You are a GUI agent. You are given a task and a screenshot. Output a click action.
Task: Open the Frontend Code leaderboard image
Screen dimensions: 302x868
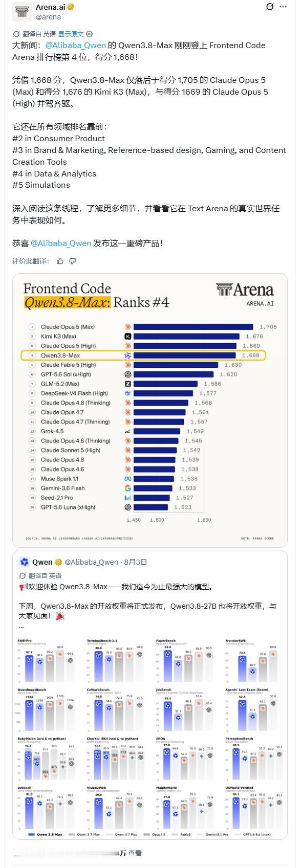(x=150, y=411)
